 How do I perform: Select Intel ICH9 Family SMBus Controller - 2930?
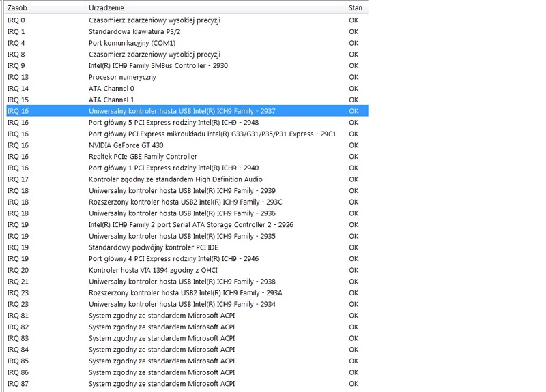(x=187, y=65)
